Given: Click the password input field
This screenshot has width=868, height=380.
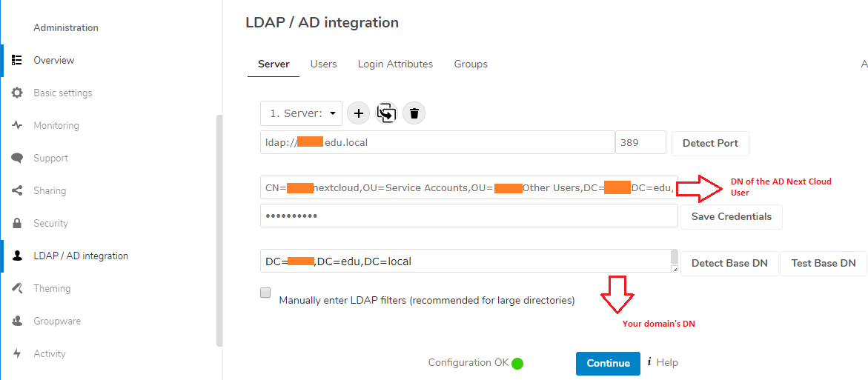Looking at the screenshot, I should click(x=469, y=216).
